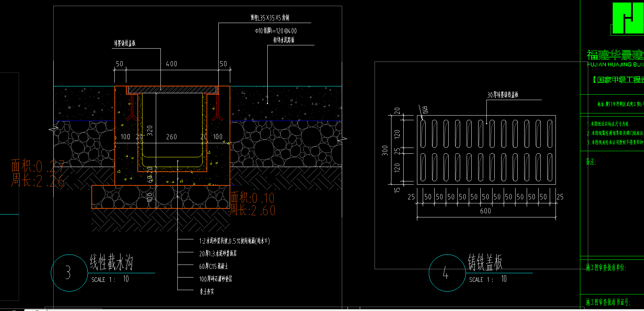
Task: Select red text '面积:0.27'
Action: pyautogui.click(x=38, y=166)
